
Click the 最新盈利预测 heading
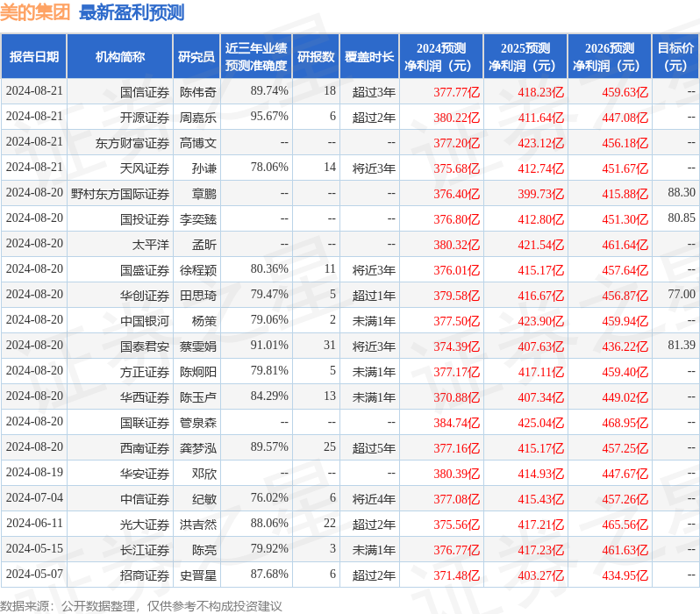click(x=132, y=12)
